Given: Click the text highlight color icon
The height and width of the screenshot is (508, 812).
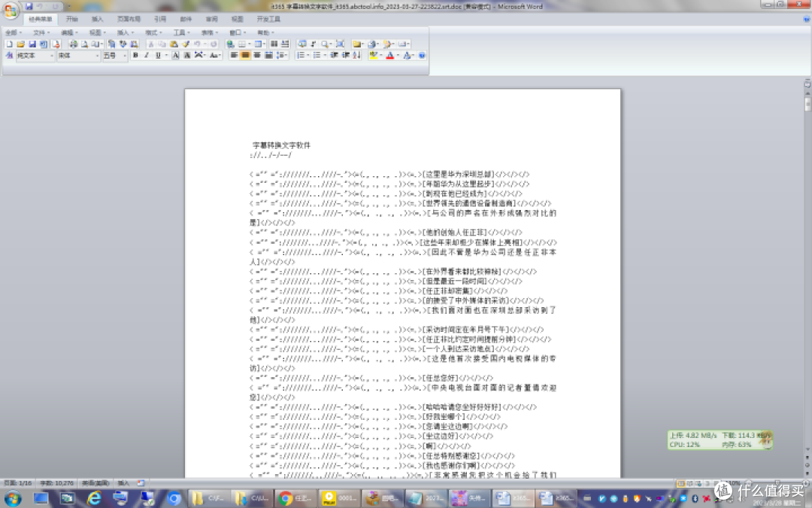Looking at the screenshot, I should click(374, 56).
